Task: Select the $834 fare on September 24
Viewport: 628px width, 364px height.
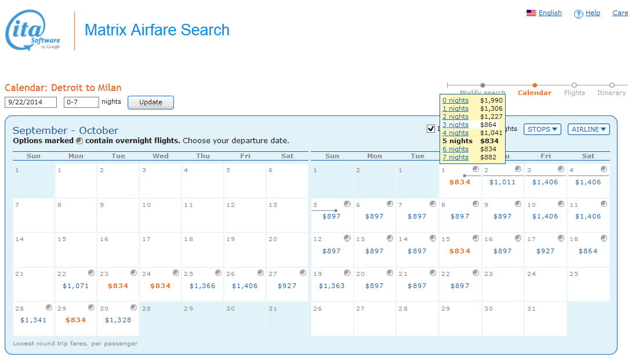Action: coord(161,286)
